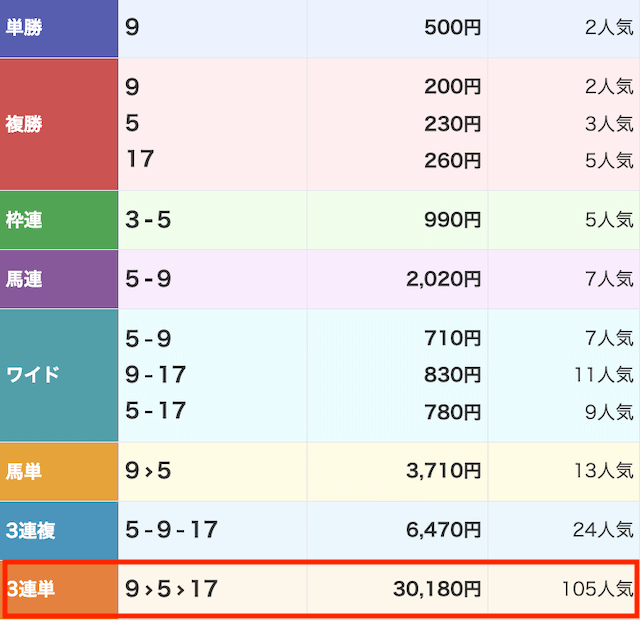Viewport: 640px width, 620px height.
Task: Select the 24人気 popularity value
Action: [602, 530]
